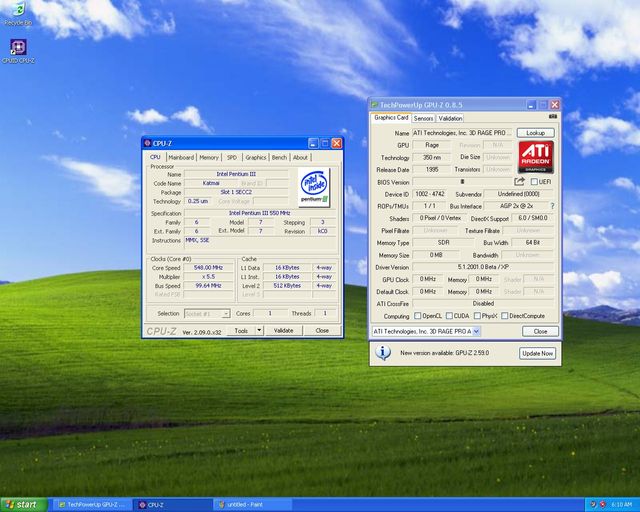Click the Close button in CPU-Z
640x512 pixels.
coord(322,330)
